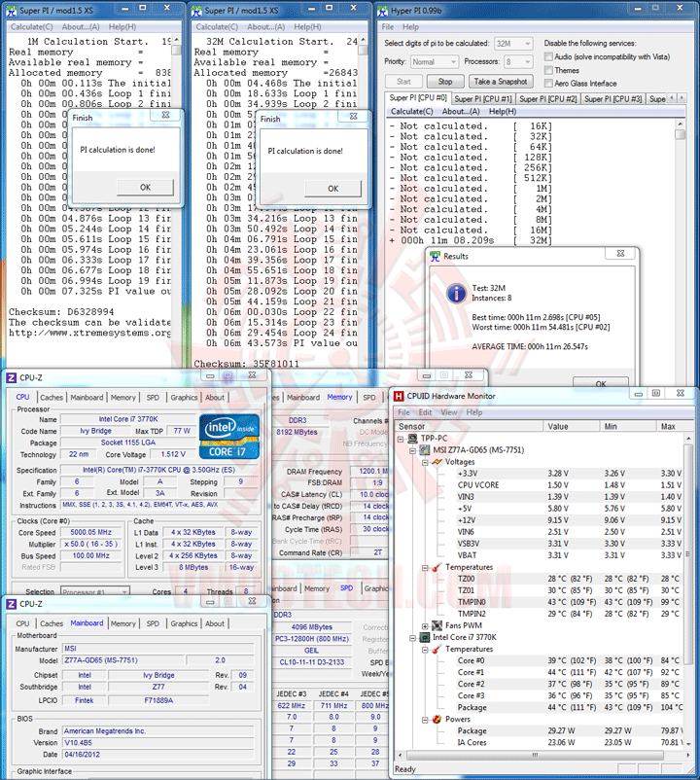
Task: Open Calculate menu in 1M Super PI
Action: tap(32, 27)
